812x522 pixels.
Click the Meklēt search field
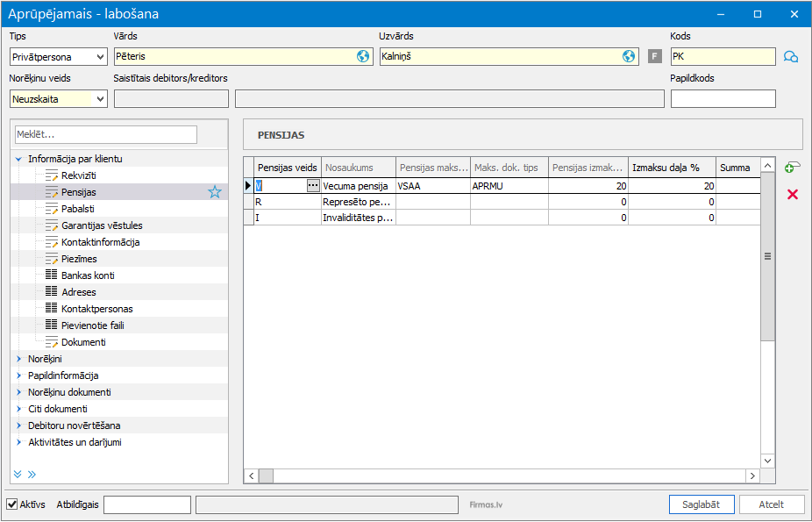click(x=106, y=134)
